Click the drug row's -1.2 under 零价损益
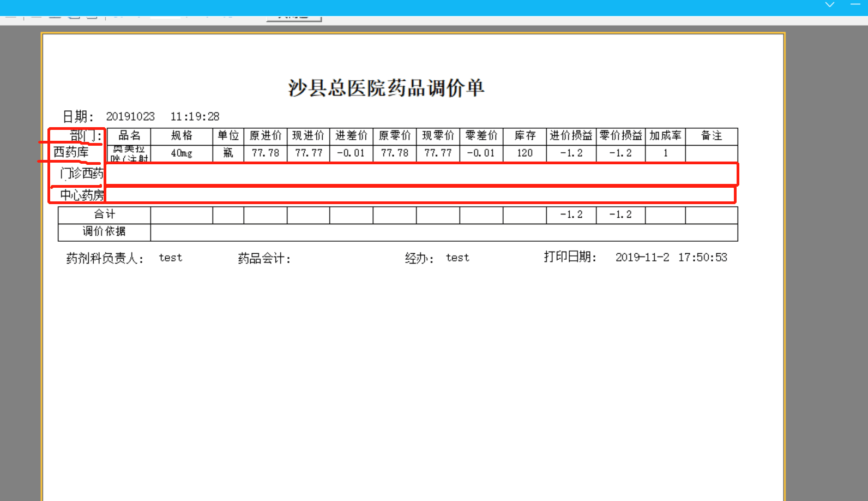This screenshot has width=868, height=501. (x=621, y=153)
